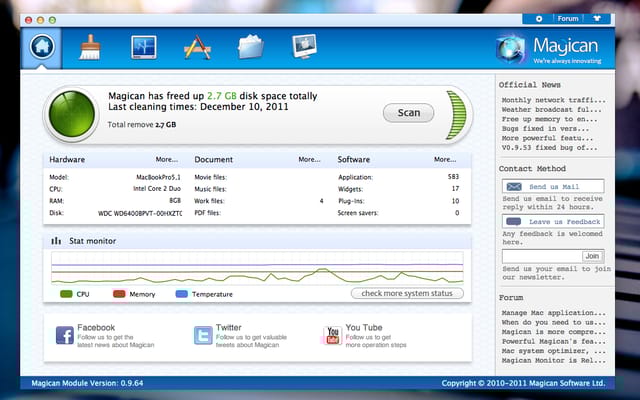Click the newsletter email input field
This screenshot has width=640, height=400.
pyautogui.click(x=542, y=256)
